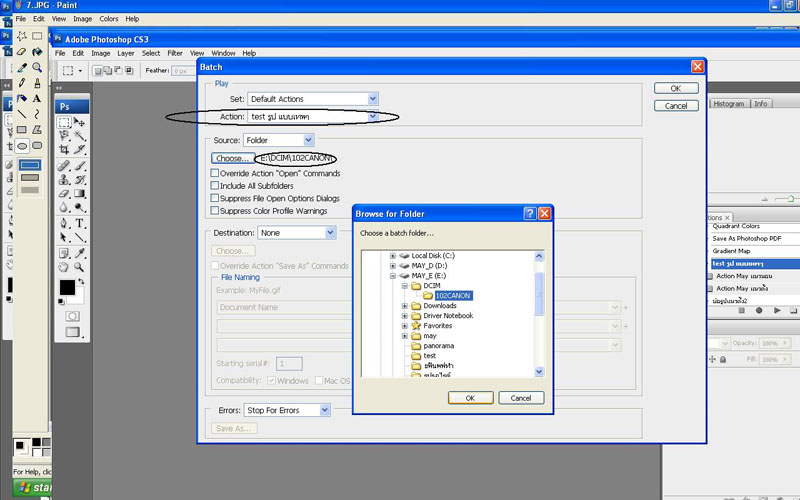
Task: Select the Path Selection arrow tool
Action: click(64, 237)
